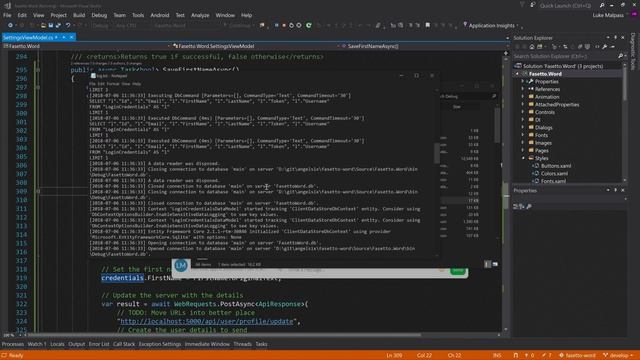The image size is (640, 360).
Task: Expand the Pages folder
Action: (523, 151)
